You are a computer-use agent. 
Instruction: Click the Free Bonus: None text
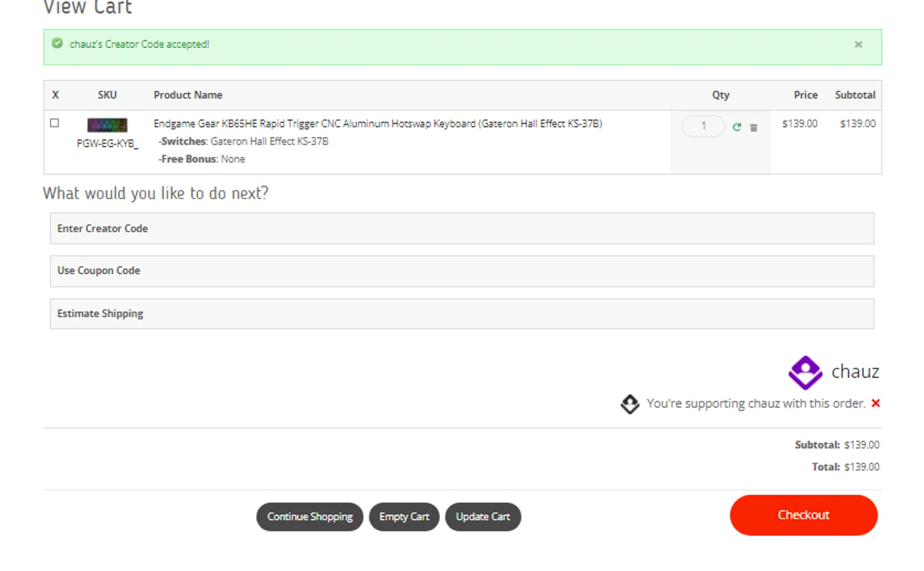[201, 159]
